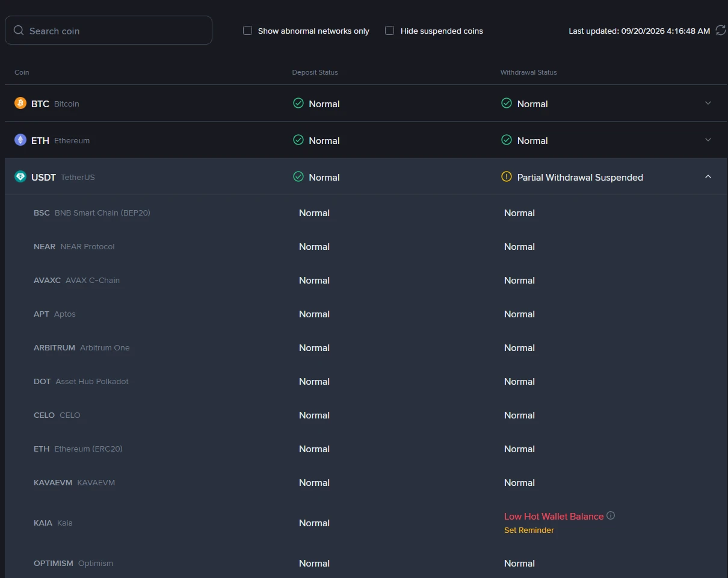The image size is (728, 578).
Task: Select the BSC BNB Smart Chain network row
Action: tap(366, 213)
